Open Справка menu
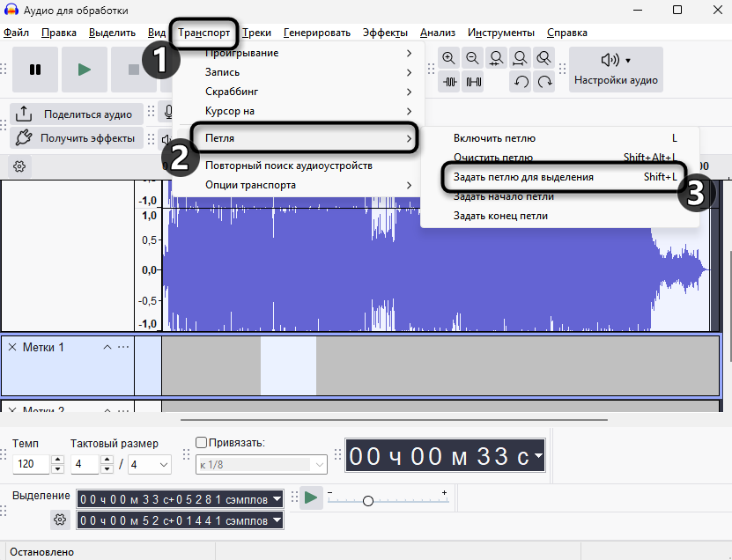732x560 pixels. click(x=567, y=33)
